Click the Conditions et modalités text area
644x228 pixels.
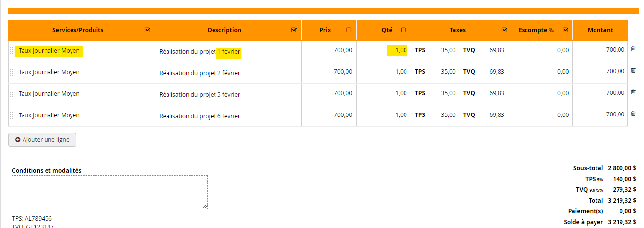pos(109,192)
